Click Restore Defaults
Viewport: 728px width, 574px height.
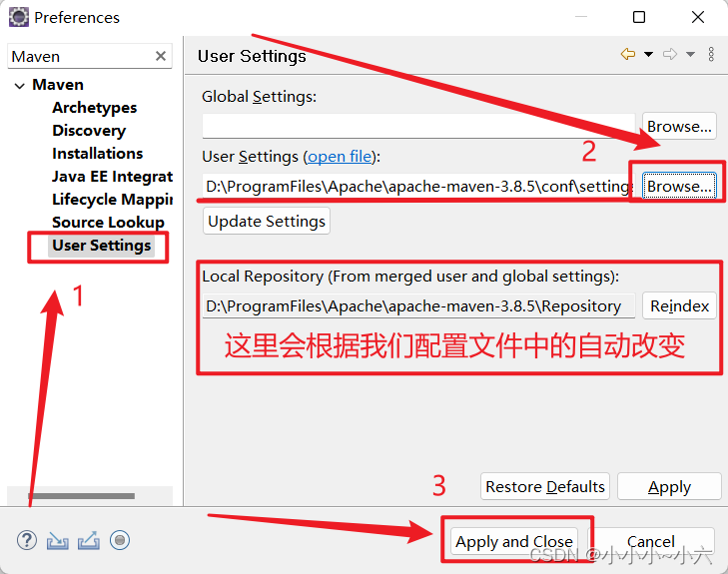point(545,487)
